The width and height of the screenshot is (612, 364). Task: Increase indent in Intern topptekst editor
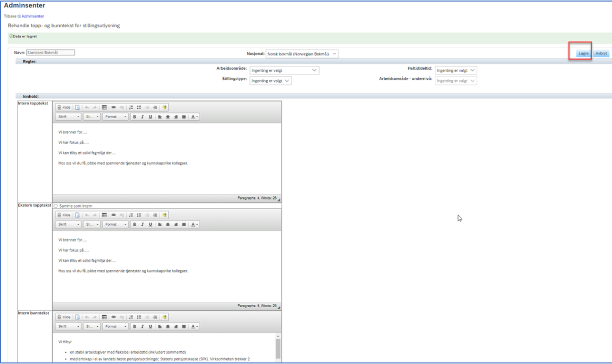point(155,107)
